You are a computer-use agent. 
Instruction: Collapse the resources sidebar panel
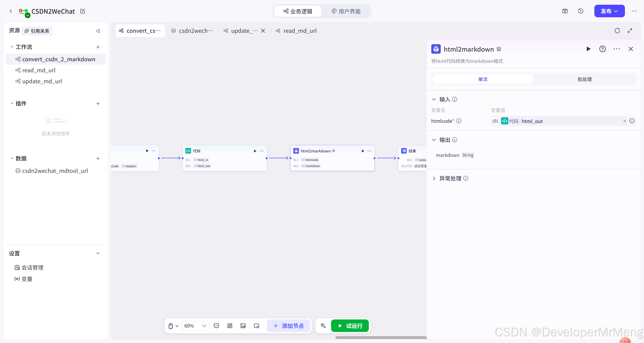click(x=98, y=31)
